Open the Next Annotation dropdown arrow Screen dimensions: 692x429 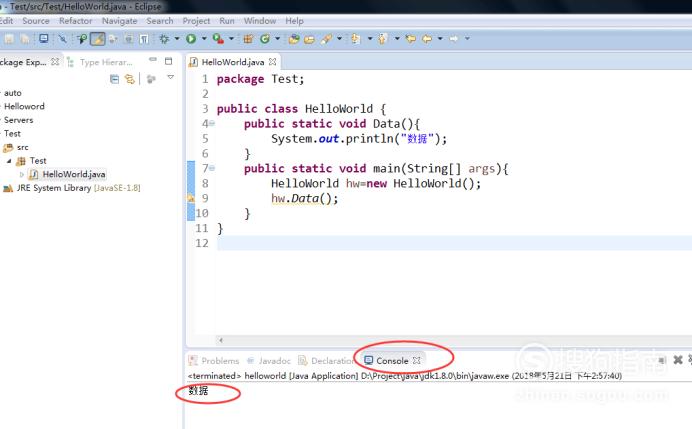370,39
